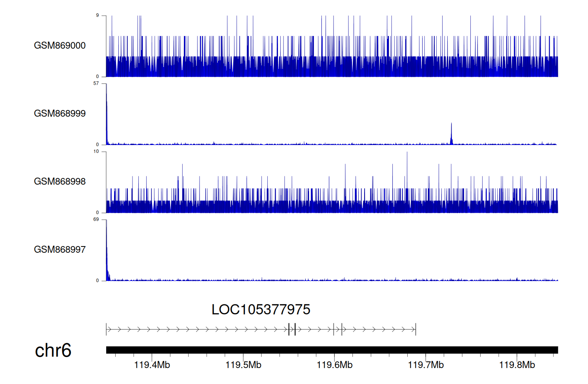Select the 119.5Mb axis tick label
The image size is (588, 384).
pyautogui.click(x=243, y=365)
